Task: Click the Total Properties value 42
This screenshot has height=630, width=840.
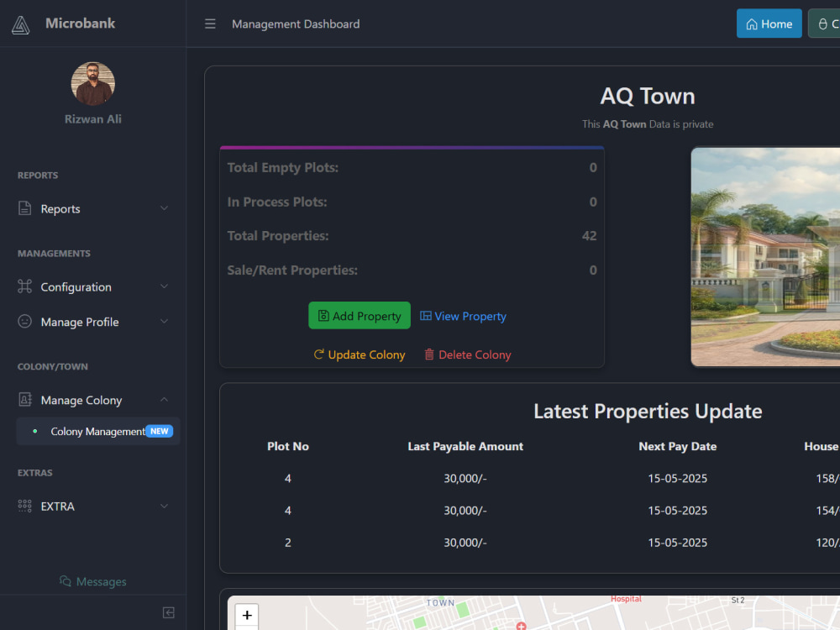Action: click(590, 236)
